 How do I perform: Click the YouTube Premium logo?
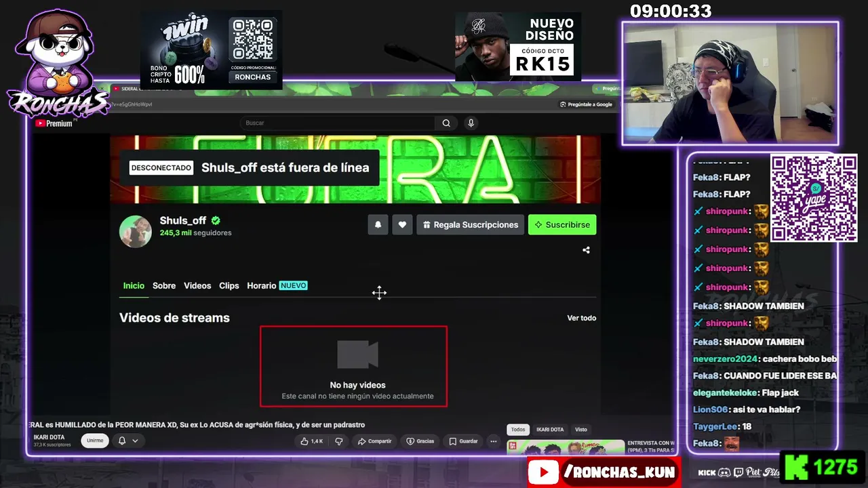tap(54, 123)
